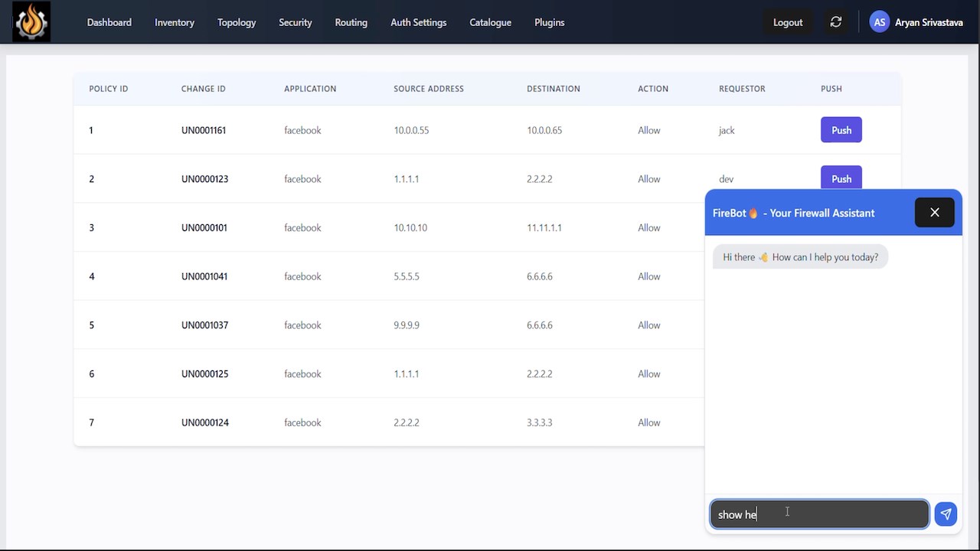Open the Plugins page

(550, 22)
